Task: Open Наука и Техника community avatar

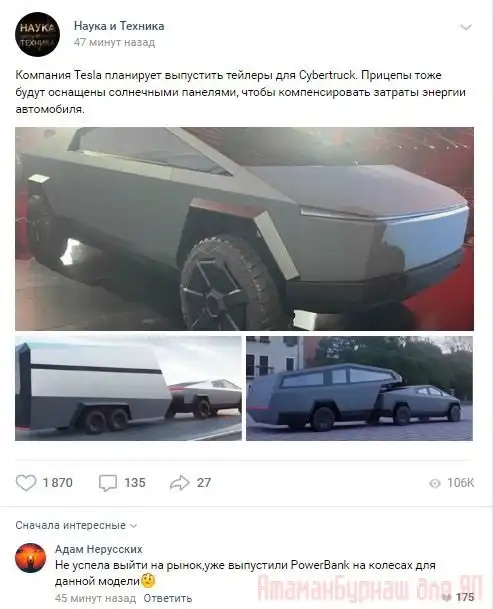Action: point(37,34)
